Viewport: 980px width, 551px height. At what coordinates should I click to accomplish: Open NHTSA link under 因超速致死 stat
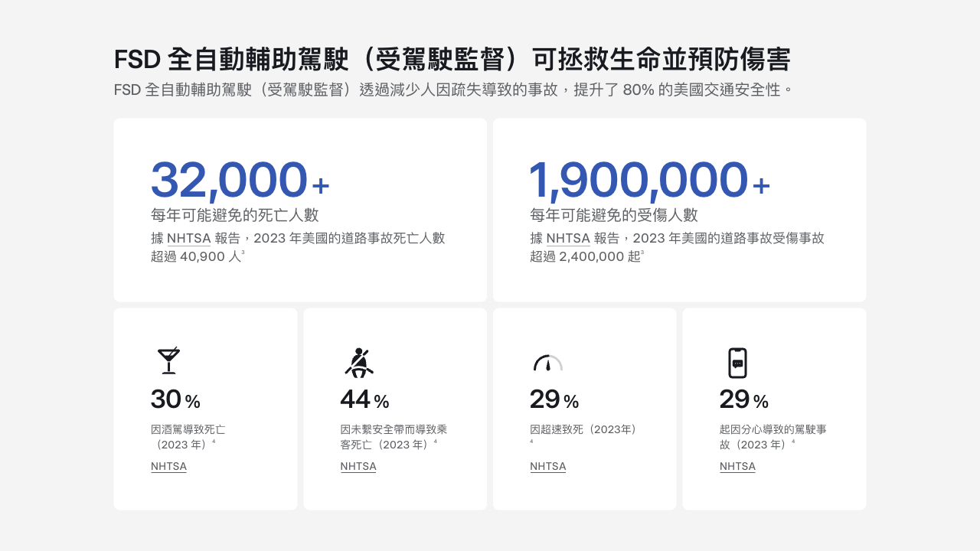coord(547,466)
